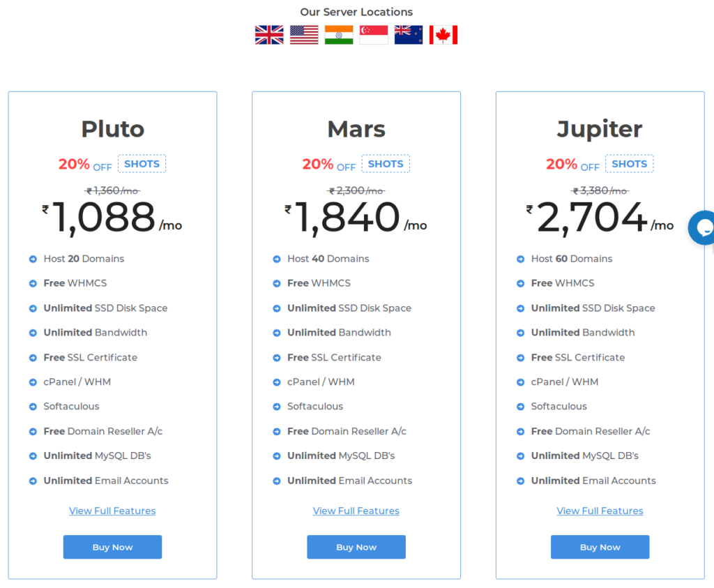Copy the SHOTS coupon code under Jupiter
Screen dimensions: 714x588
[630, 164]
